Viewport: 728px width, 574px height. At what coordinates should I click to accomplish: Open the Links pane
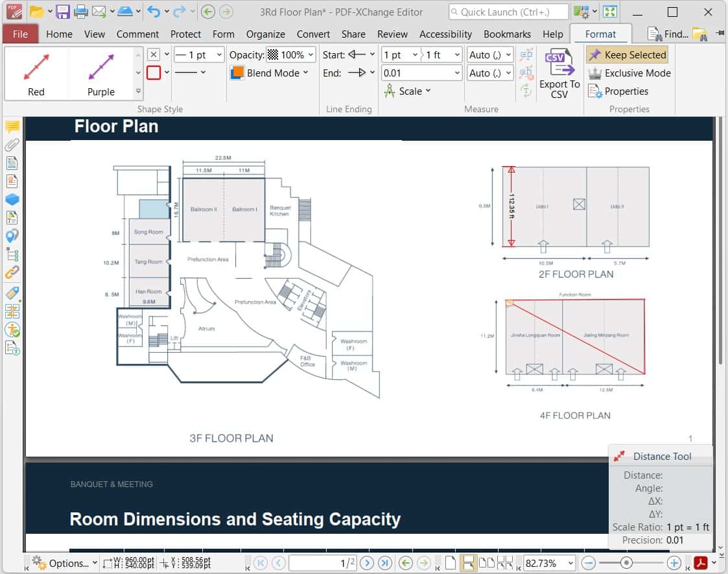point(12,272)
